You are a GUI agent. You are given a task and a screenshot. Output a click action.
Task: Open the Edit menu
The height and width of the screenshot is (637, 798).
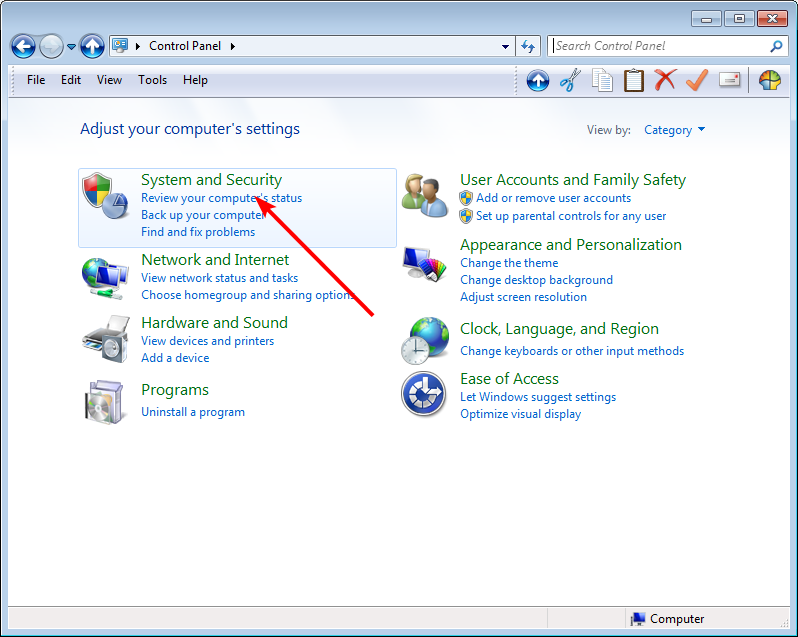(71, 80)
